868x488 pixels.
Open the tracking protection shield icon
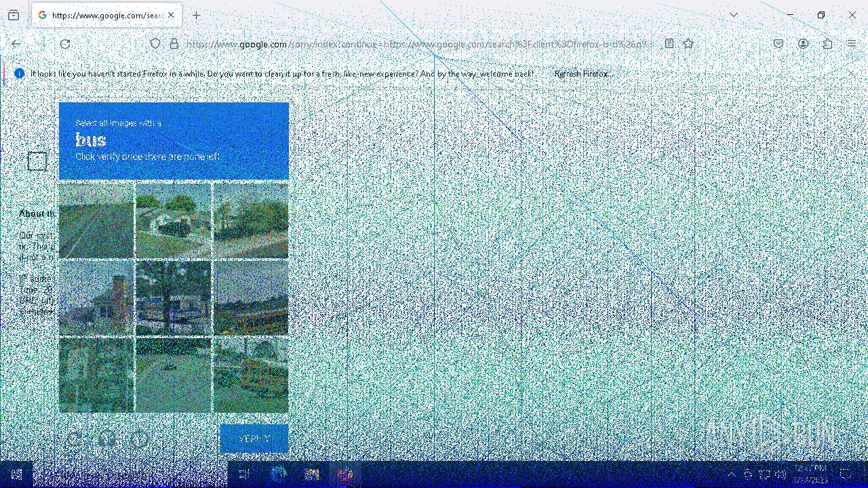tap(155, 43)
